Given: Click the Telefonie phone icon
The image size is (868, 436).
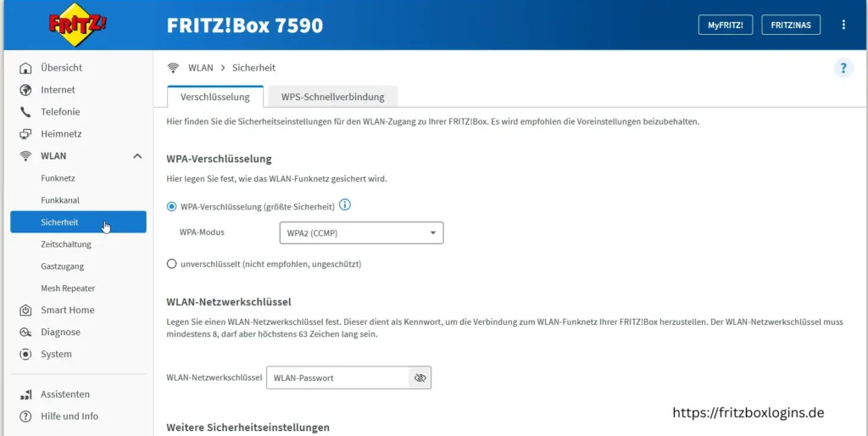Looking at the screenshot, I should (x=25, y=112).
